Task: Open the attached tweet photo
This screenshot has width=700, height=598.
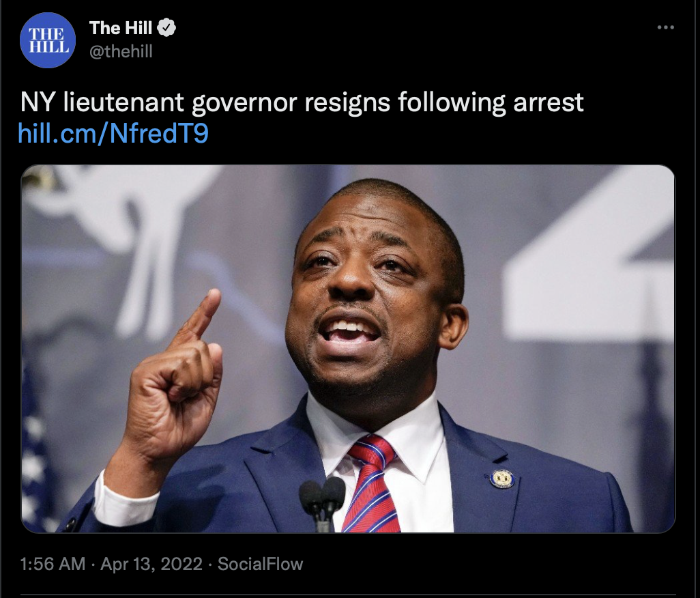Action: 348,349
